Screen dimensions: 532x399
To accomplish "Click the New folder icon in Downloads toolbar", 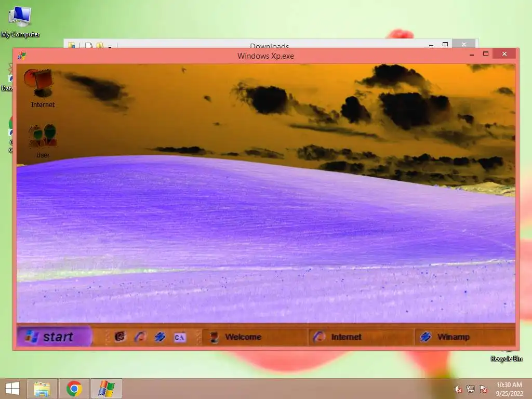I will point(100,46).
